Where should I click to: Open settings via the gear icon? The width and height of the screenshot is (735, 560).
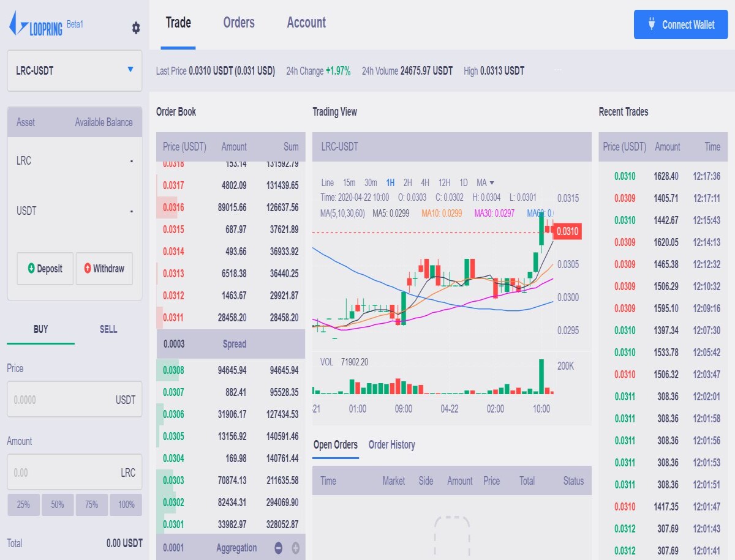tap(136, 28)
